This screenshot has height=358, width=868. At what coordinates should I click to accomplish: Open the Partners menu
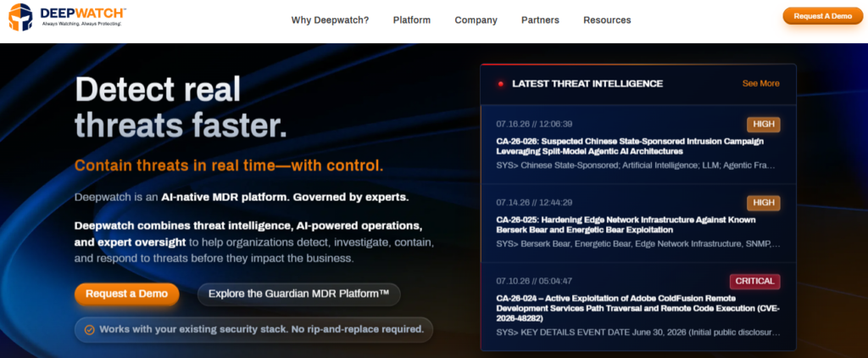pyautogui.click(x=540, y=20)
